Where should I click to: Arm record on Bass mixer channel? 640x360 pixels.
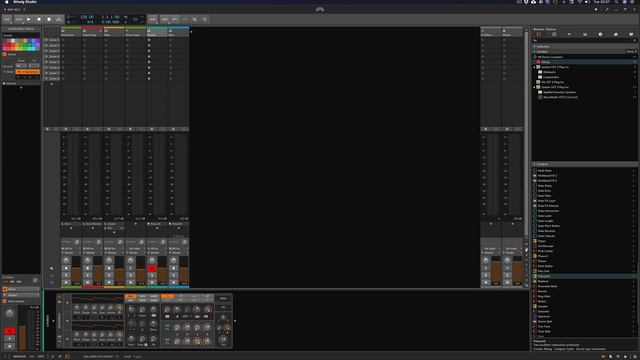173,269
